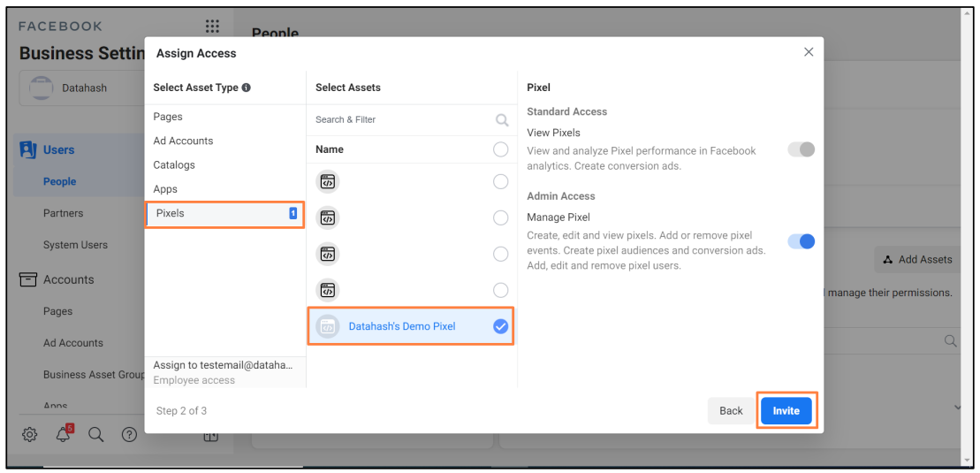Open the Datahash business account selector
Image resolution: width=980 pixels, height=473 pixels.
82,88
